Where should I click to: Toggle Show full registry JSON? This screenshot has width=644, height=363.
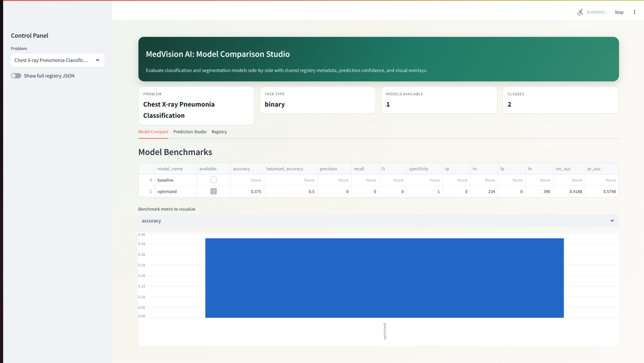pyautogui.click(x=16, y=76)
